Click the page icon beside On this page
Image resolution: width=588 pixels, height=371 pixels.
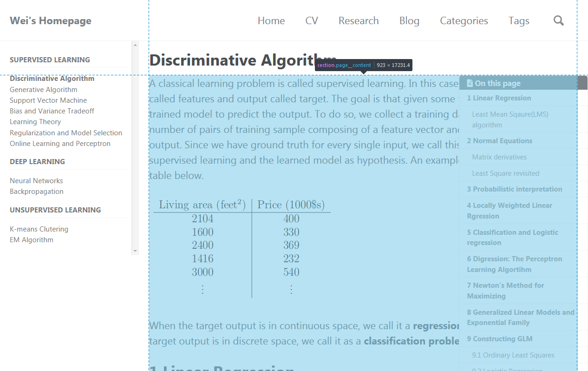click(469, 83)
